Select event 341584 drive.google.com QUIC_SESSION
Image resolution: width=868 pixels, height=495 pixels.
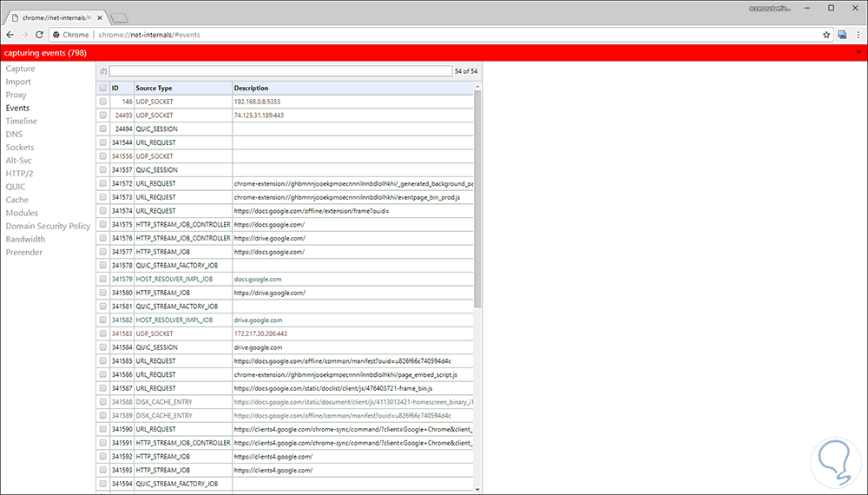(x=285, y=347)
